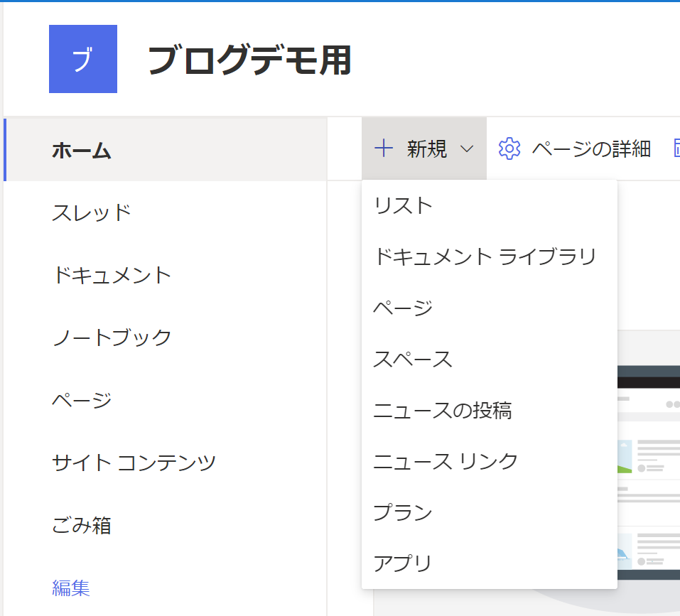Choose スペース from the 新規 menu
Image resolution: width=680 pixels, height=616 pixels.
click(x=489, y=359)
